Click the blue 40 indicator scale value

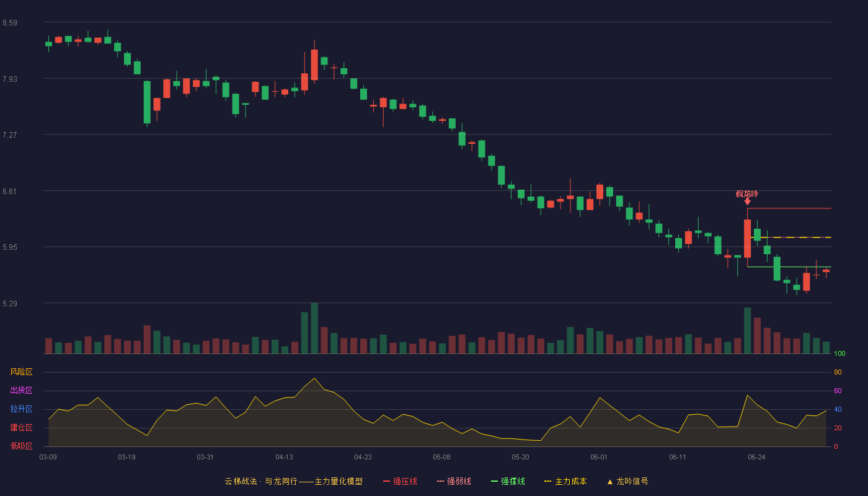[x=838, y=409]
